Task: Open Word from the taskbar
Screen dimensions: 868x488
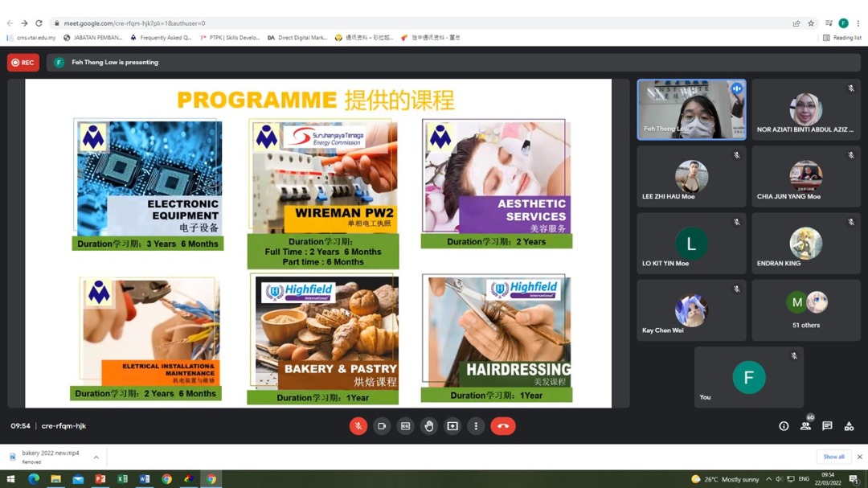Action: pyautogui.click(x=145, y=479)
